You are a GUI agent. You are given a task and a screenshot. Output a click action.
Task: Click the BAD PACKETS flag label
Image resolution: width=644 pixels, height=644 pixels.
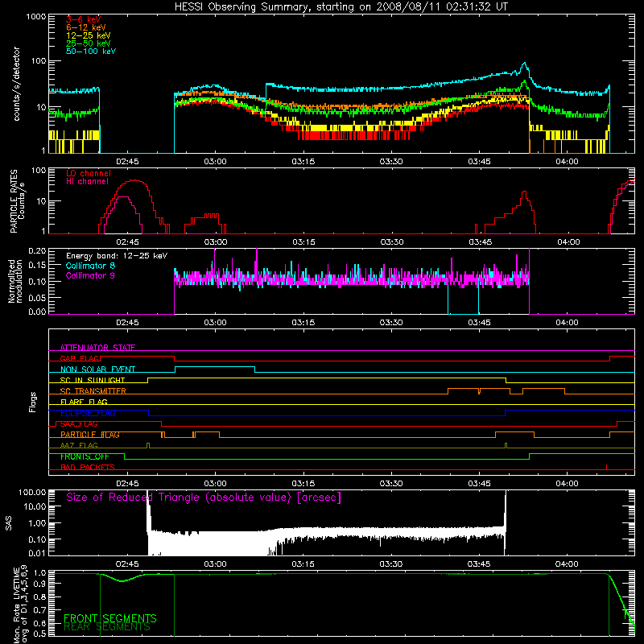coord(88,468)
